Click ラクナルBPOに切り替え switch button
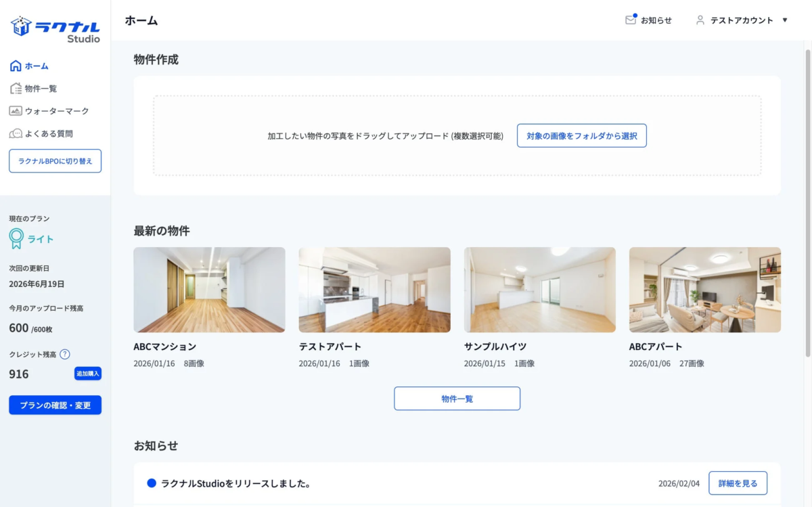Screen dimensions: 812x507 (x=55, y=160)
